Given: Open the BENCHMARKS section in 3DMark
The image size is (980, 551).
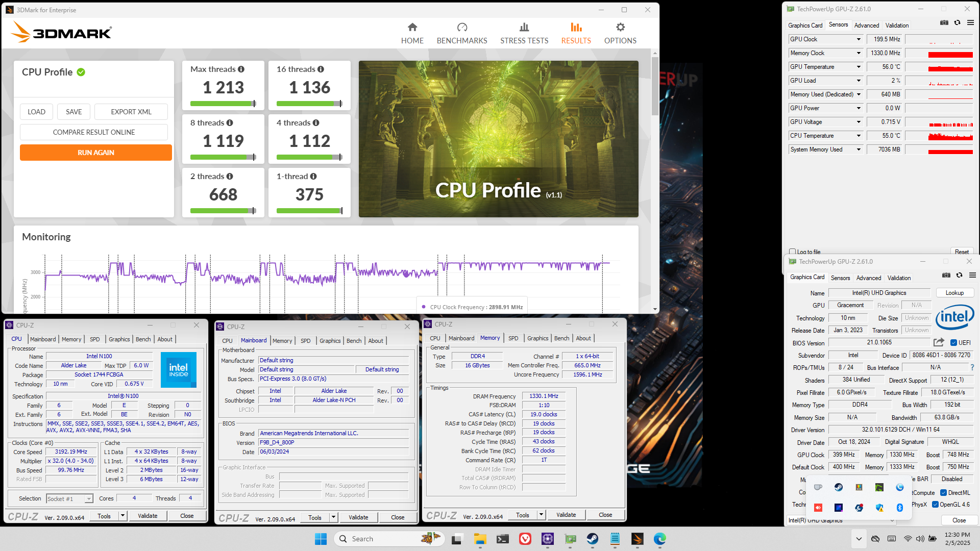Looking at the screenshot, I should tap(462, 34).
